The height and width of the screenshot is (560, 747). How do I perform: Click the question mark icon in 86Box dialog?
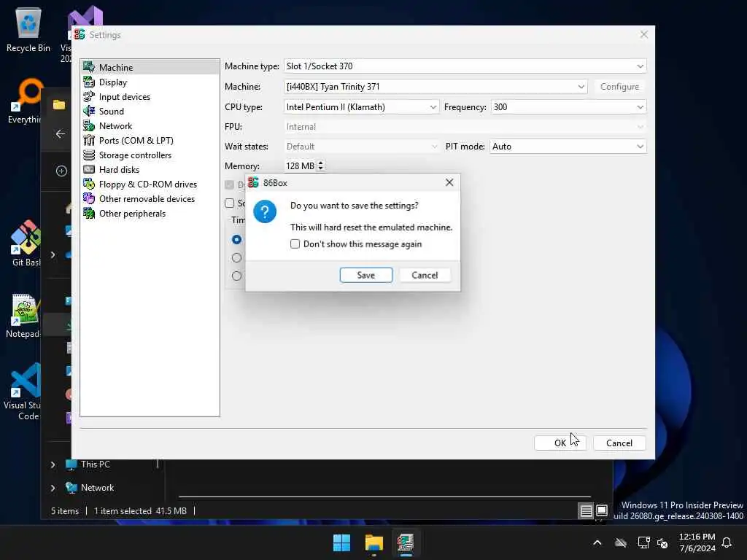265,211
